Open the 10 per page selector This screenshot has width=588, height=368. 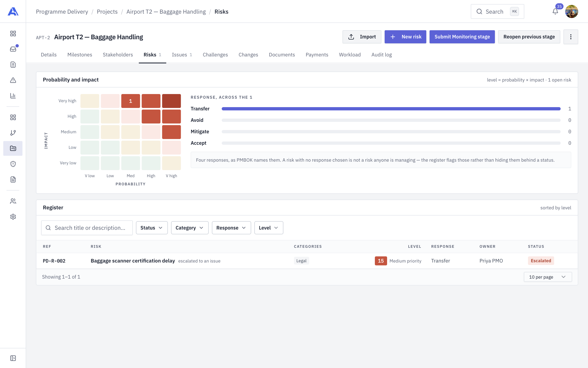[548, 277]
